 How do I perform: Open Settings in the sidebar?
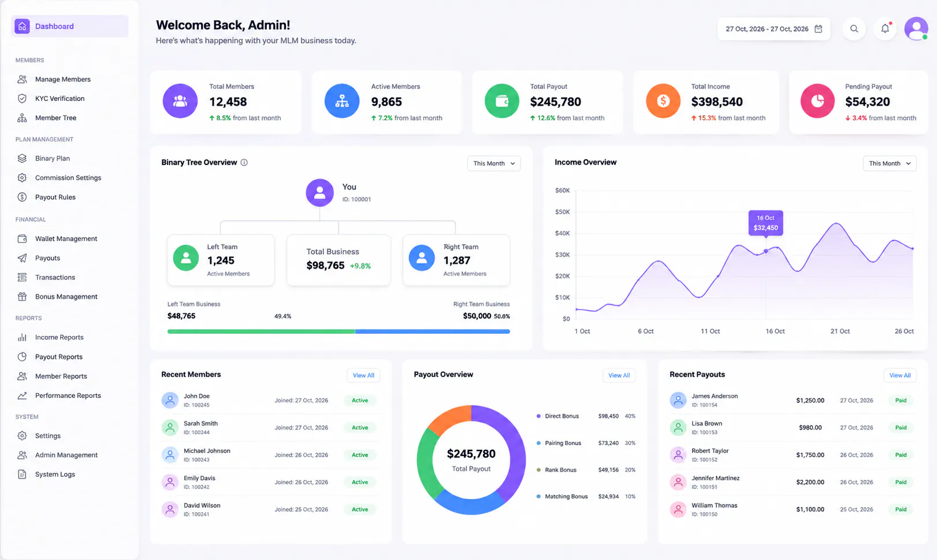[48, 436]
